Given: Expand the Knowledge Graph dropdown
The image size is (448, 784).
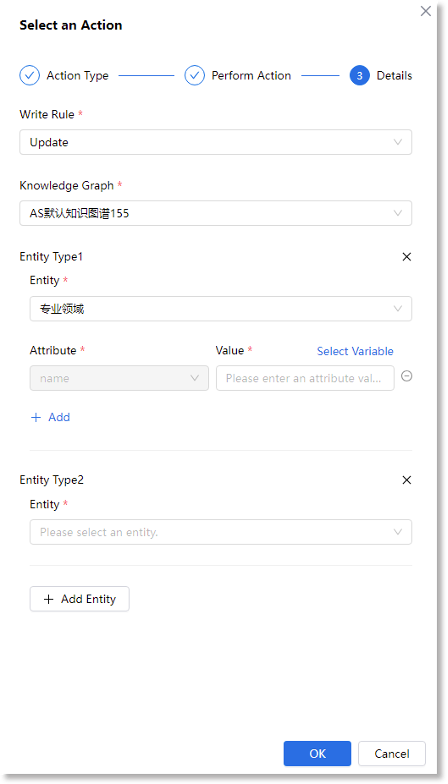Looking at the screenshot, I should (216, 213).
